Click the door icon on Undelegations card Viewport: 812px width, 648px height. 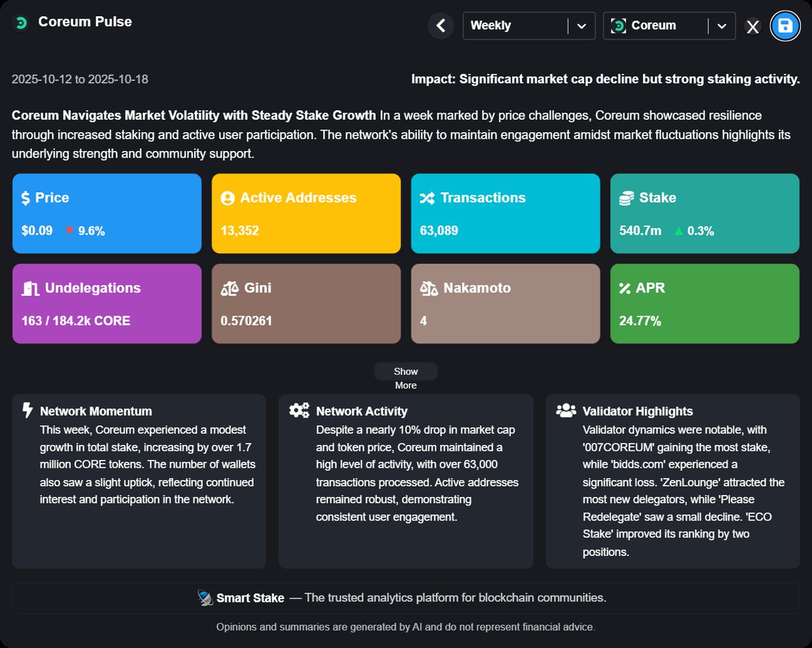tap(30, 288)
